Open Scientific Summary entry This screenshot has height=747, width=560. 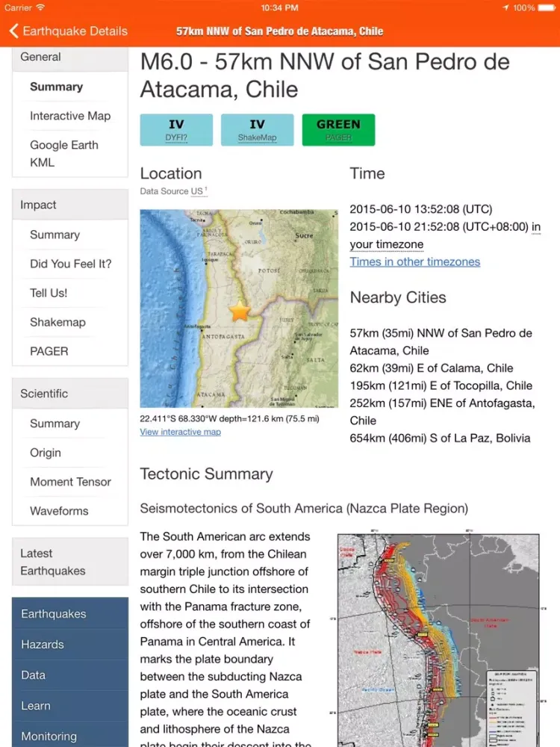[55, 424]
